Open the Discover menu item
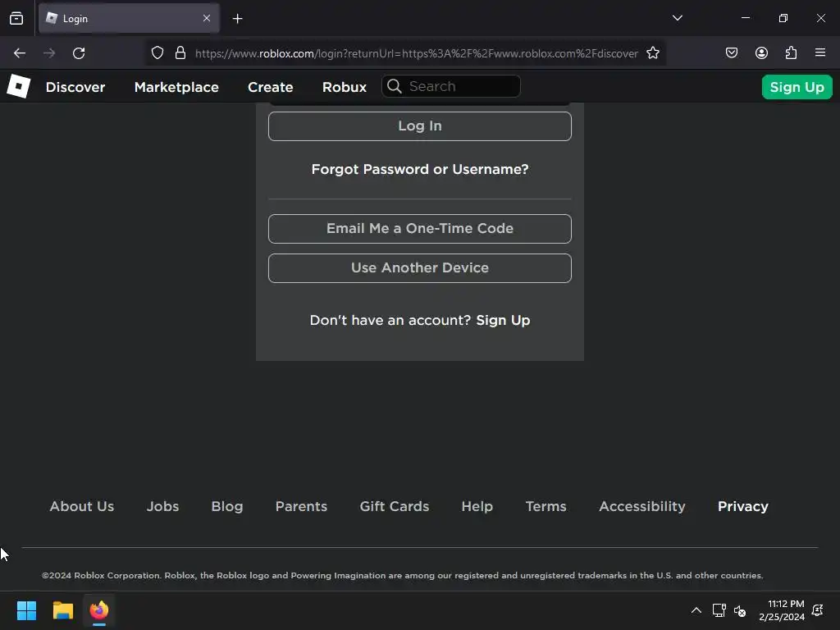The height and width of the screenshot is (630, 840). coord(75,87)
